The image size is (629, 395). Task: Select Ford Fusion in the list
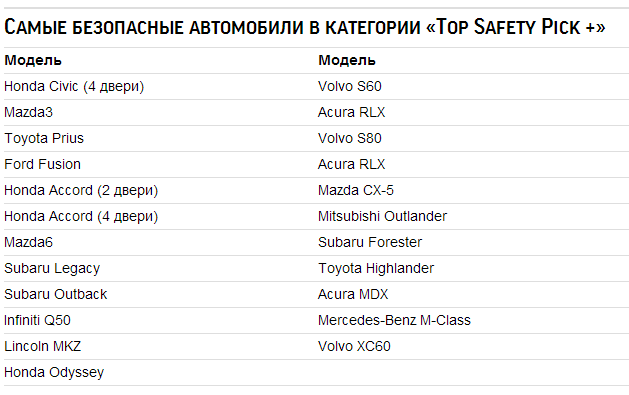(x=42, y=164)
